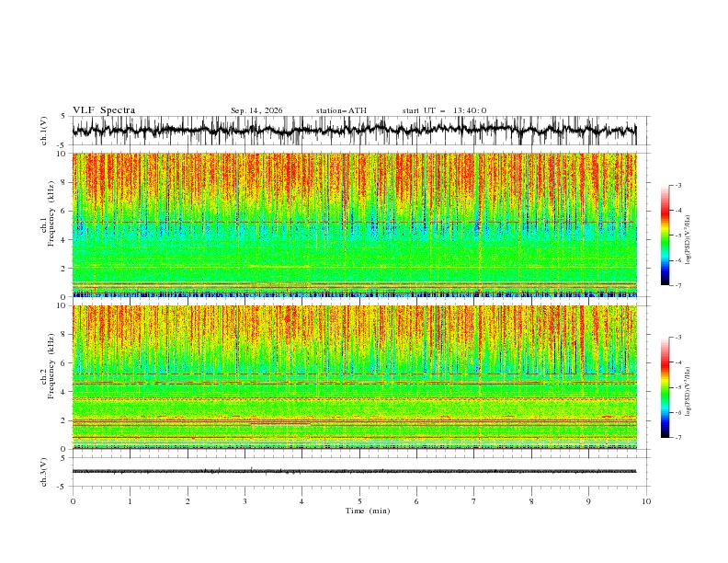
Task: Click the 9 minute tick on time axis
Action: click(x=588, y=501)
